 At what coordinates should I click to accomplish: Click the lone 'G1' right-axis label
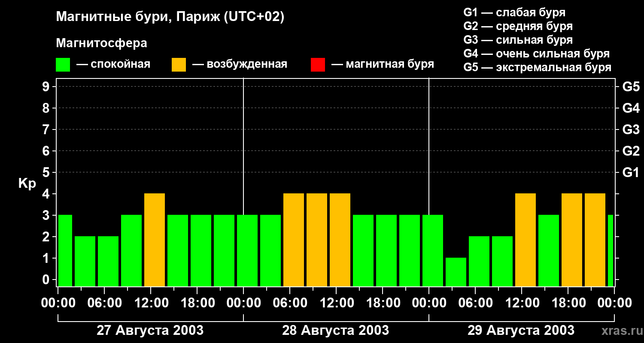631,172
